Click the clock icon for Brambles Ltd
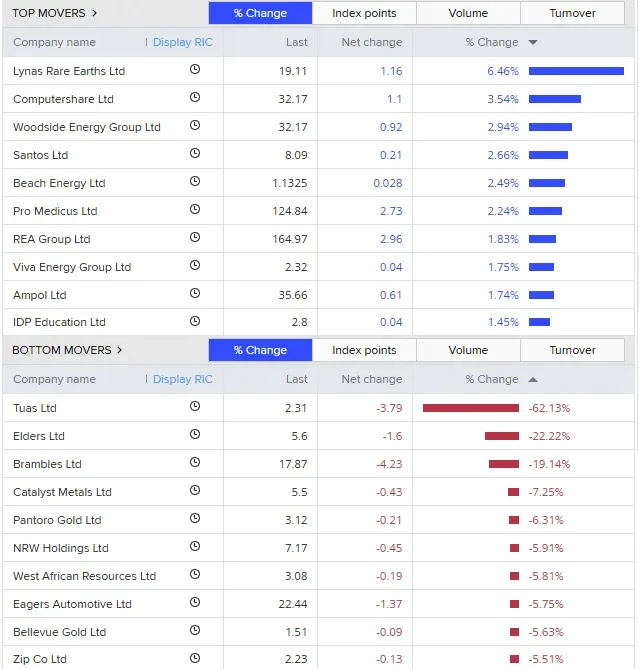The image size is (639, 669). click(195, 462)
